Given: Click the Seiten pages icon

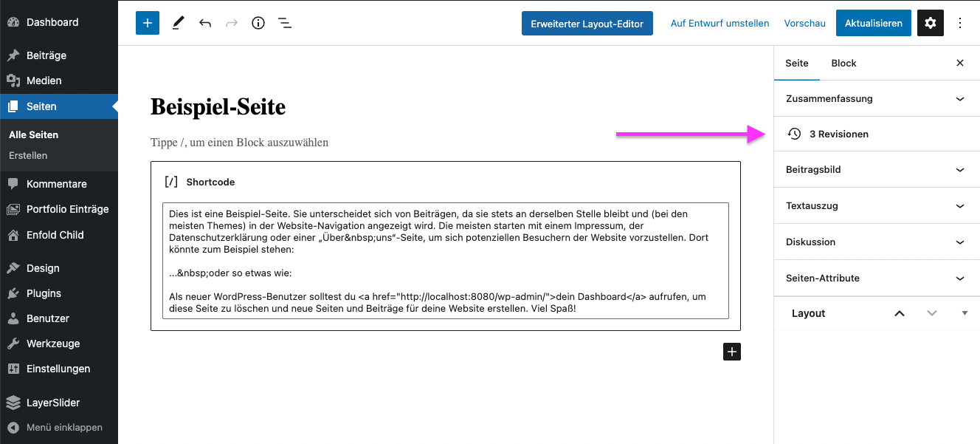Looking at the screenshot, I should pos(13,106).
